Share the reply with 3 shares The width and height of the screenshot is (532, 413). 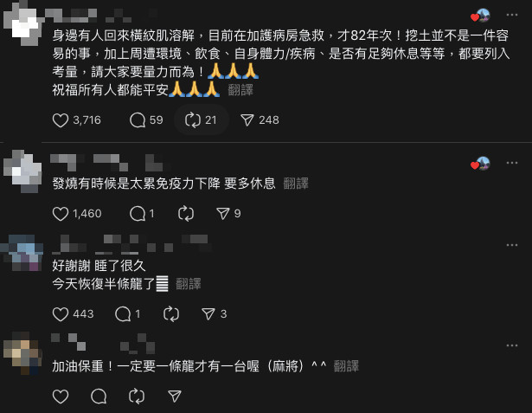coord(208,314)
